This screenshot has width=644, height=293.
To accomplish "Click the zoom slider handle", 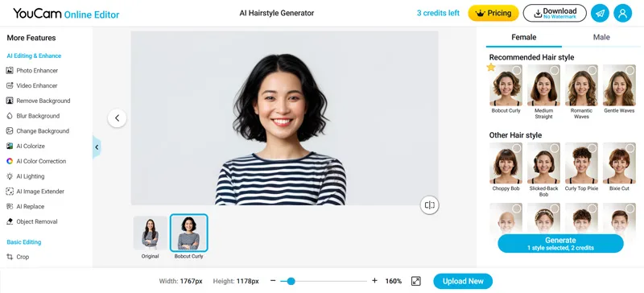I will [291, 281].
